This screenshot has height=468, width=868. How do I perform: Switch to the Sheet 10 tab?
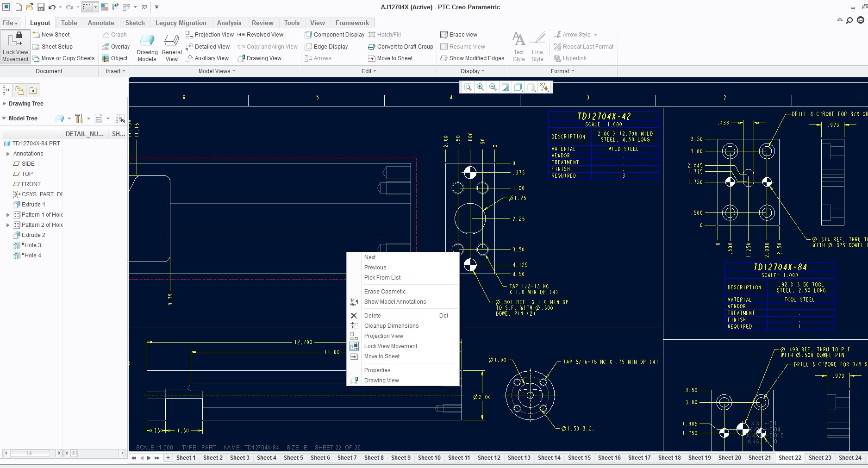click(429, 458)
